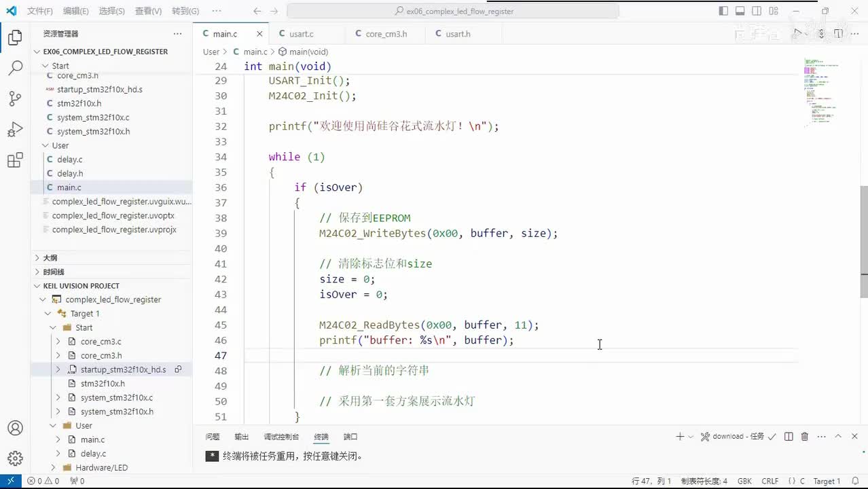Maximize the panel with the up chevron
Image resolution: width=868 pixels, height=489 pixels.
tap(838, 437)
